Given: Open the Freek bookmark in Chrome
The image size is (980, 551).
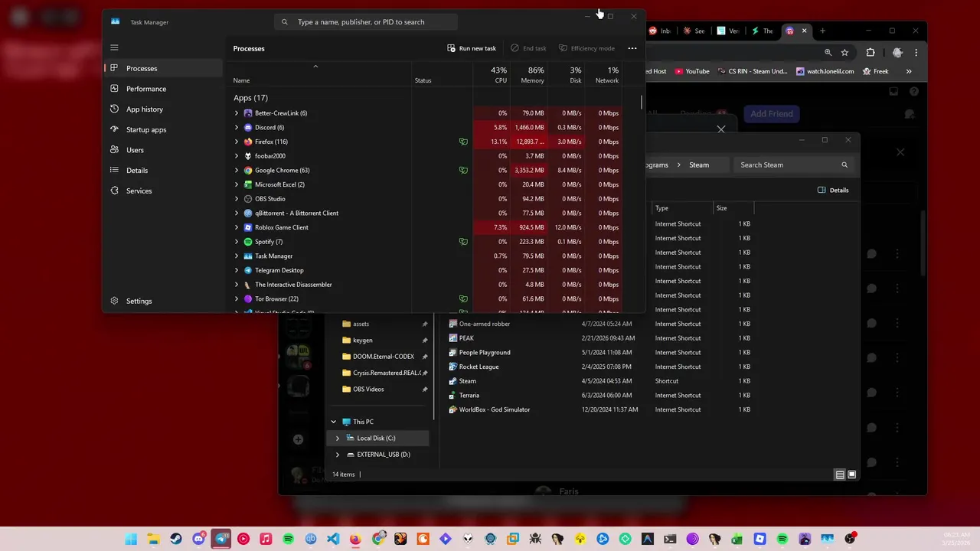Looking at the screenshot, I should (876, 71).
